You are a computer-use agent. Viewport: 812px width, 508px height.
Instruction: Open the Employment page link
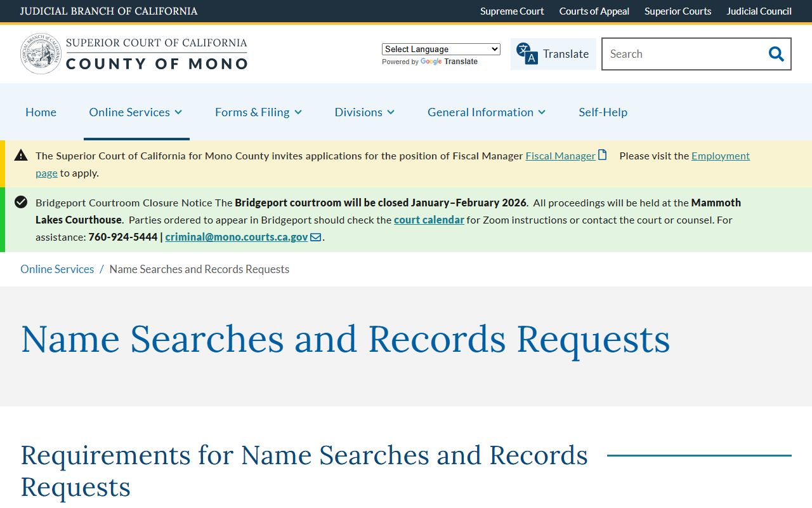393,164
